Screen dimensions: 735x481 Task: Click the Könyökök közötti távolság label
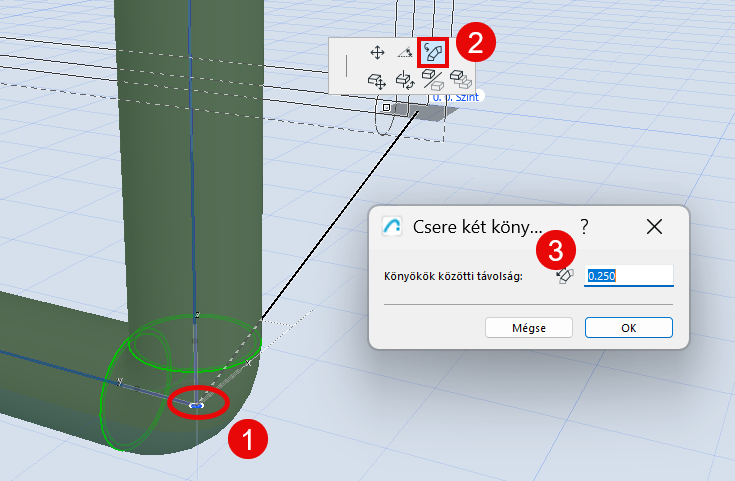pos(453,276)
